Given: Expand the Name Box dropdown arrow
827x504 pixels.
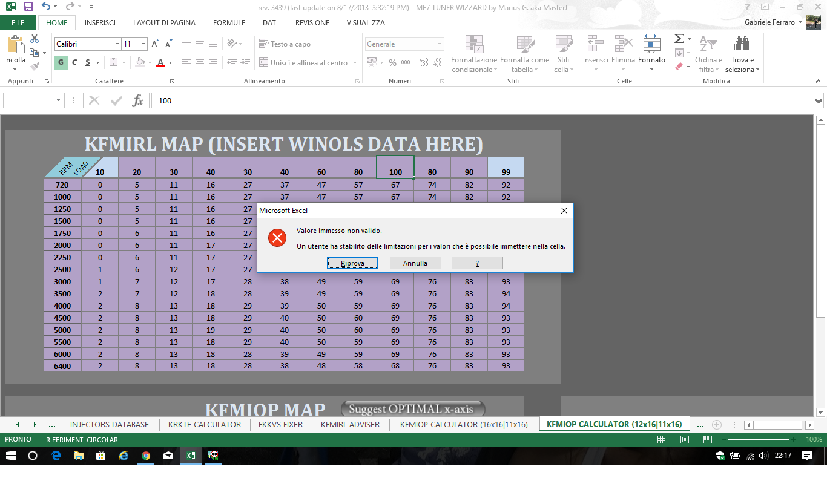Looking at the screenshot, I should [x=59, y=101].
